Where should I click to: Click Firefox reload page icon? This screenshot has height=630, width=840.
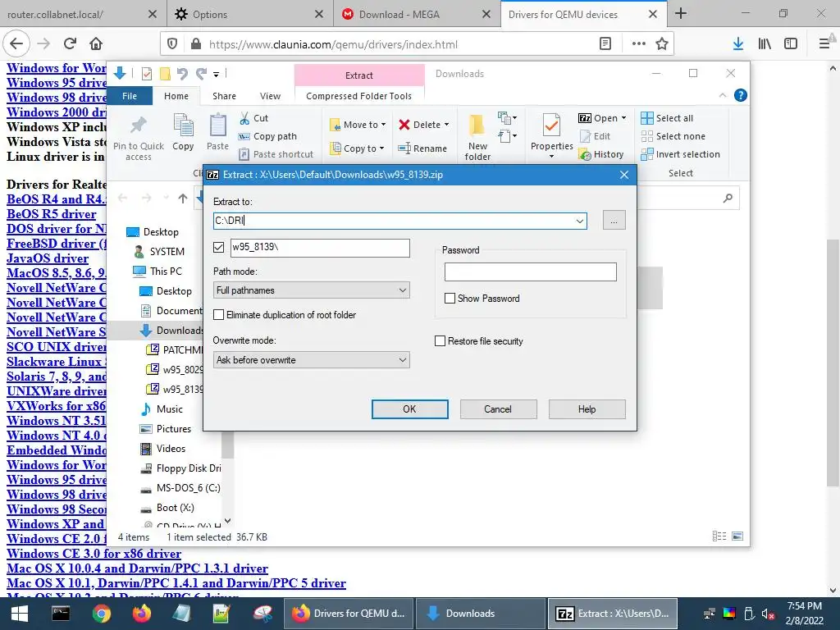click(70, 43)
